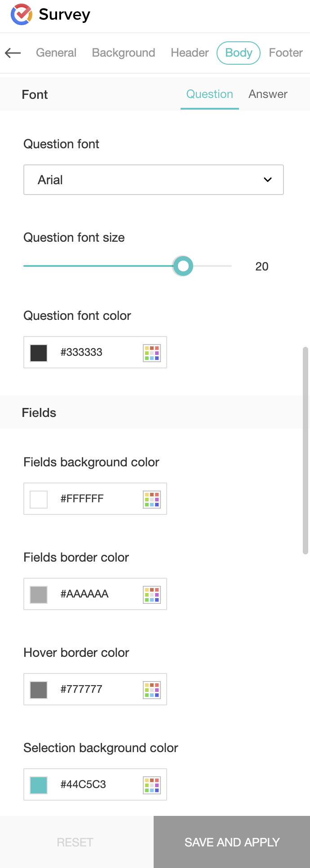The width and height of the screenshot is (310, 868).
Task: Click the RESET button
Action: pyautogui.click(x=75, y=842)
